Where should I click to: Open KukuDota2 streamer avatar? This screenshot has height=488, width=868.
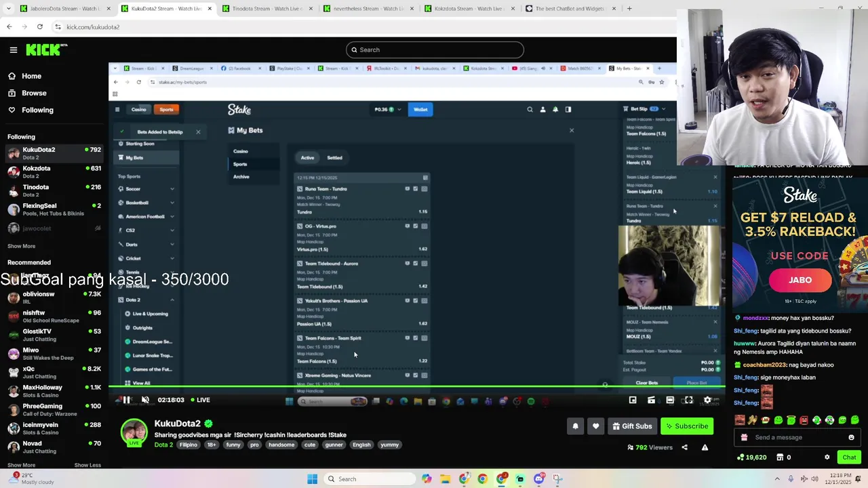point(134,432)
